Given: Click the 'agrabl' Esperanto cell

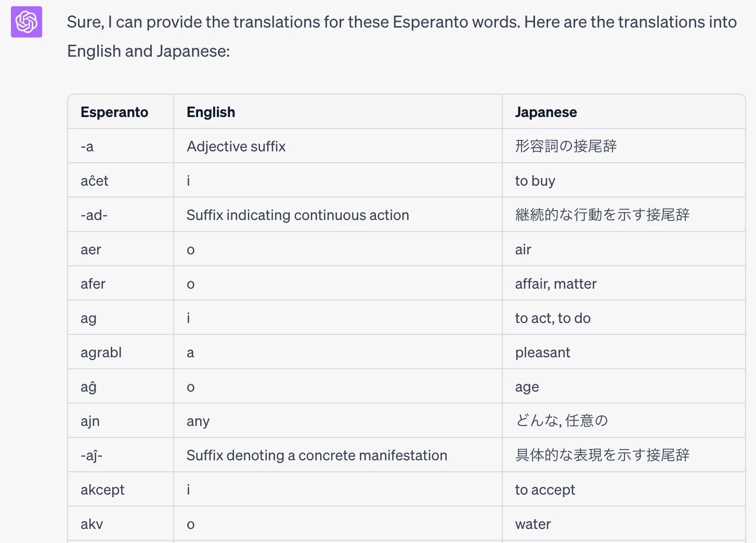Looking at the screenshot, I should pyautogui.click(x=121, y=352).
